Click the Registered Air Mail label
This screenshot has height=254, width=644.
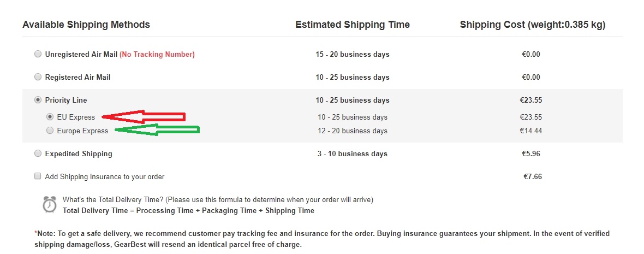(77, 77)
